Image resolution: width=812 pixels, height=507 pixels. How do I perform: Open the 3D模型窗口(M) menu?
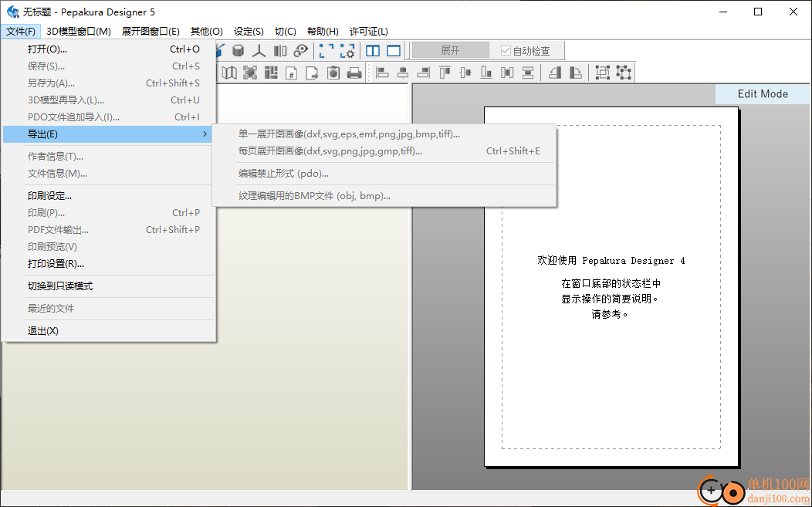(79, 31)
